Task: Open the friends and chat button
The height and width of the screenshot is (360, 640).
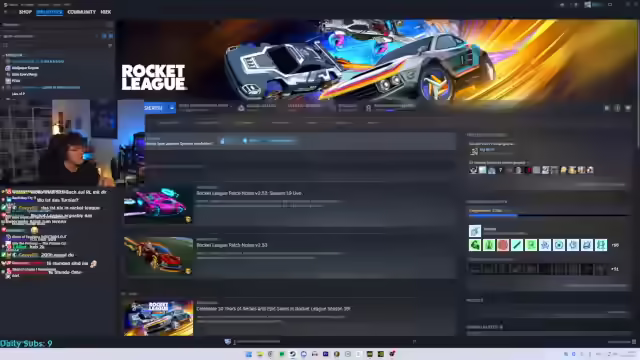Action: (x=622, y=342)
